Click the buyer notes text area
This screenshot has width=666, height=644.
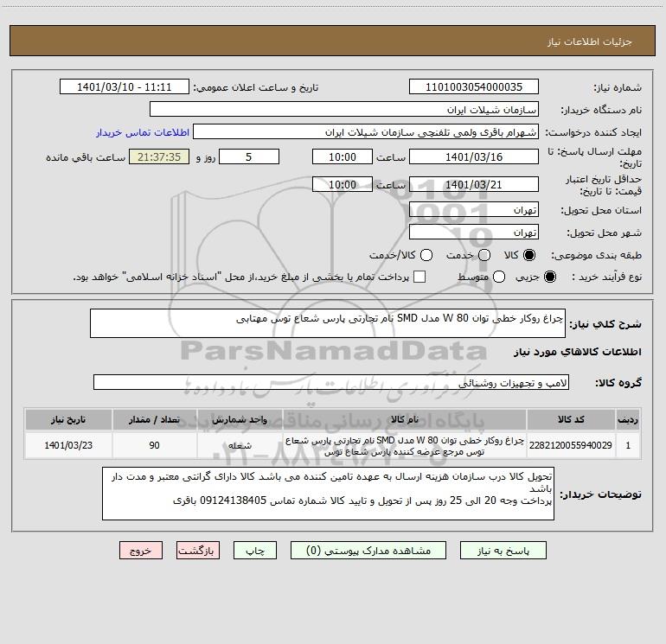coord(328,494)
